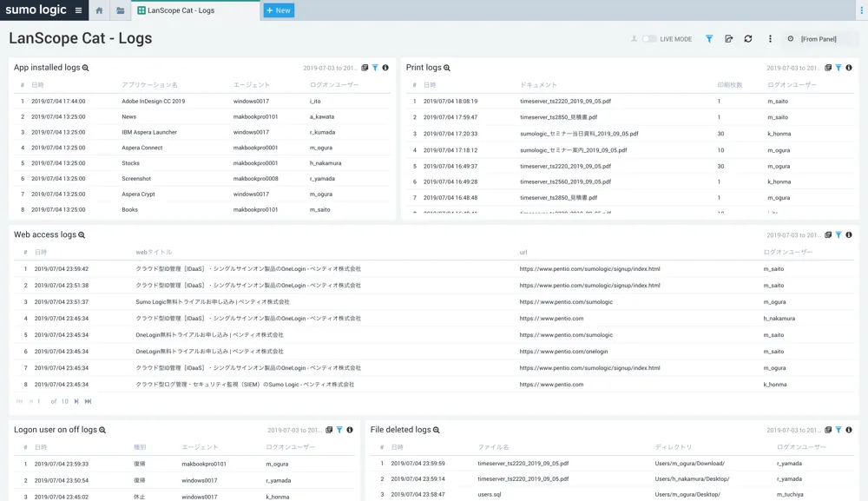This screenshot has height=501, width=868.
Task: Open the Library folder icon
Action: pyautogui.click(x=120, y=10)
